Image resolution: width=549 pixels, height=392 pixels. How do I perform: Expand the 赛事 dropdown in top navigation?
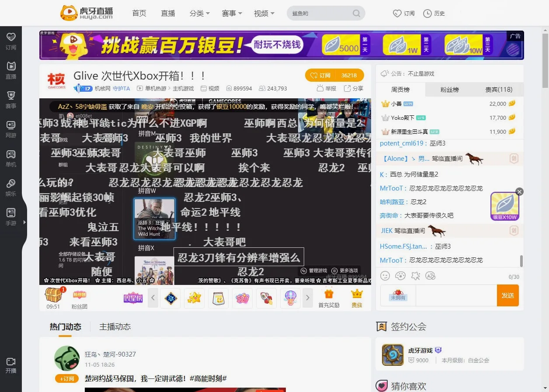232,14
